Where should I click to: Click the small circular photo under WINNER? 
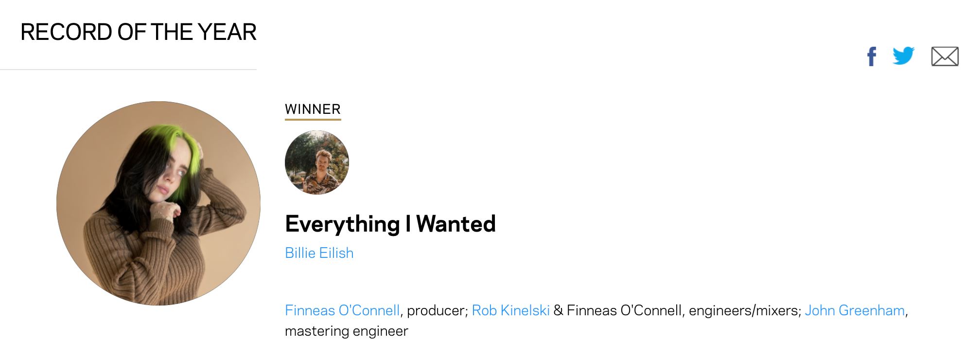(317, 162)
